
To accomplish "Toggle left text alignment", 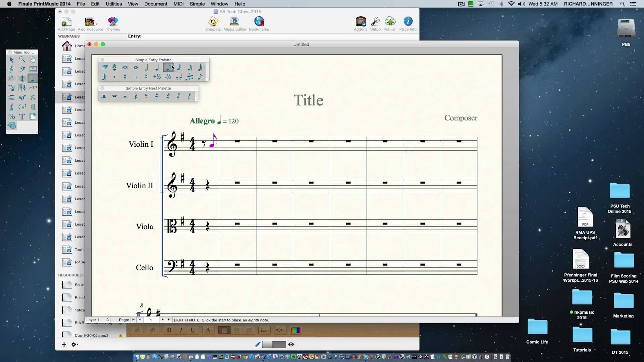I will click(224, 330).
